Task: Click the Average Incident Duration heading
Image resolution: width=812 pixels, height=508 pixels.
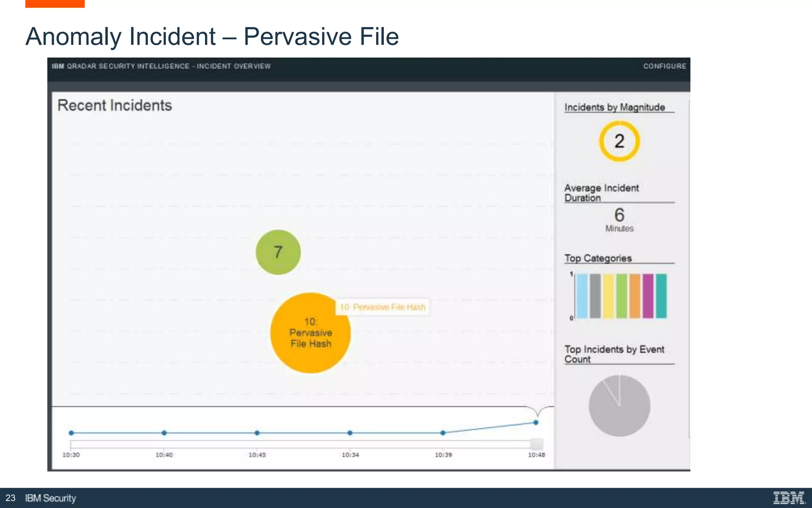Action: pyautogui.click(x=601, y=193)
